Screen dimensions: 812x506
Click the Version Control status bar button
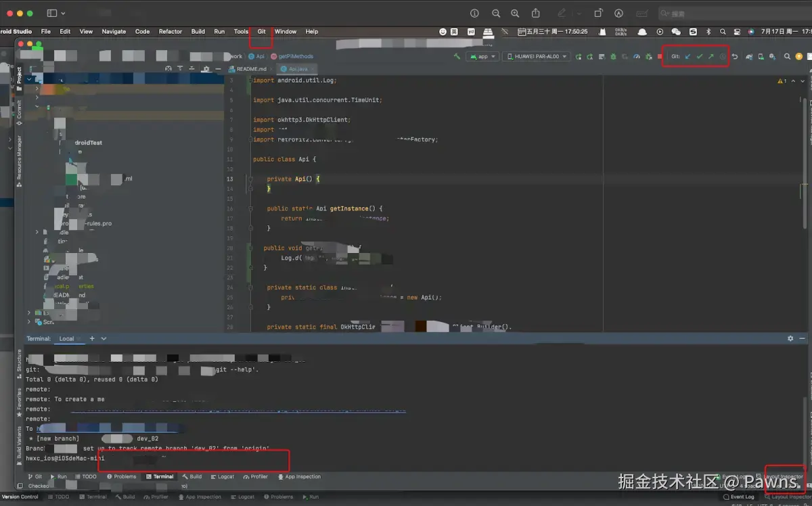tap(20, 497)
